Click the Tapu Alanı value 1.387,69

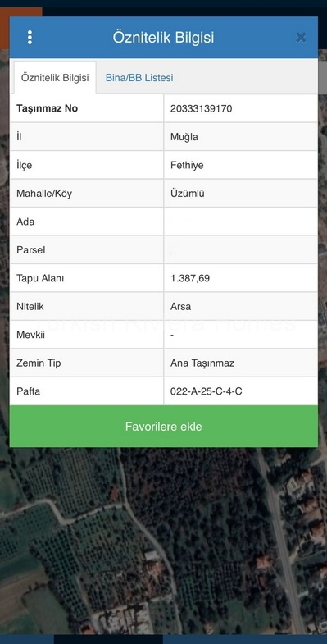click(x=190, y=278)
